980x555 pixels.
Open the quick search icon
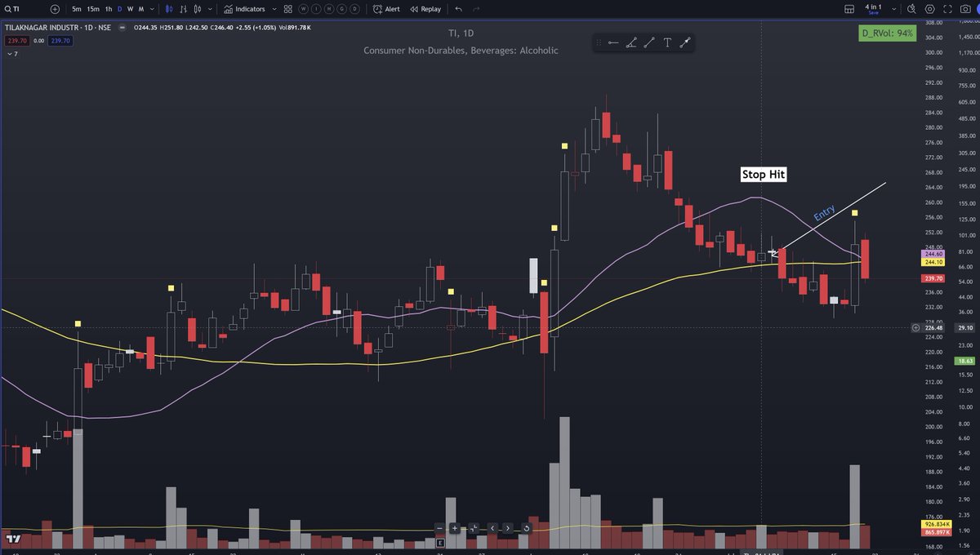pos(912,9)
